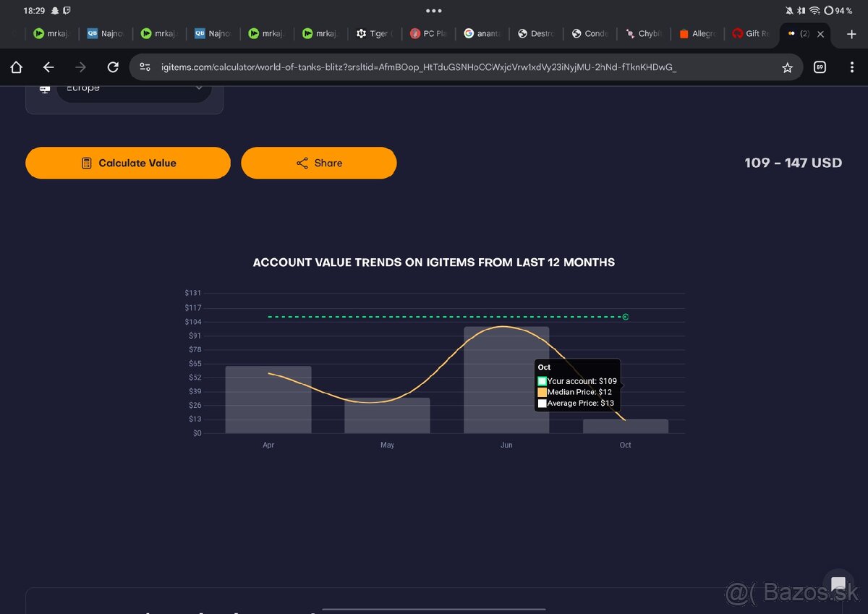Expand the Europe region dropdown
868x614 pixels.
pyautogui.click(x=134, y=88)
